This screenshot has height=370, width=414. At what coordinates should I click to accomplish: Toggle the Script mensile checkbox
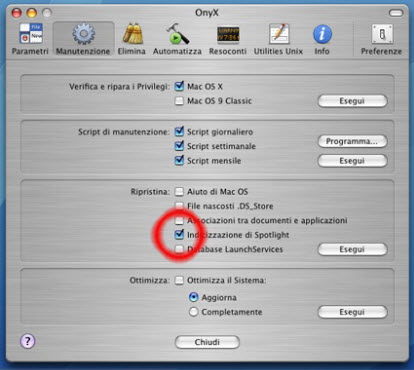[179, 161]
